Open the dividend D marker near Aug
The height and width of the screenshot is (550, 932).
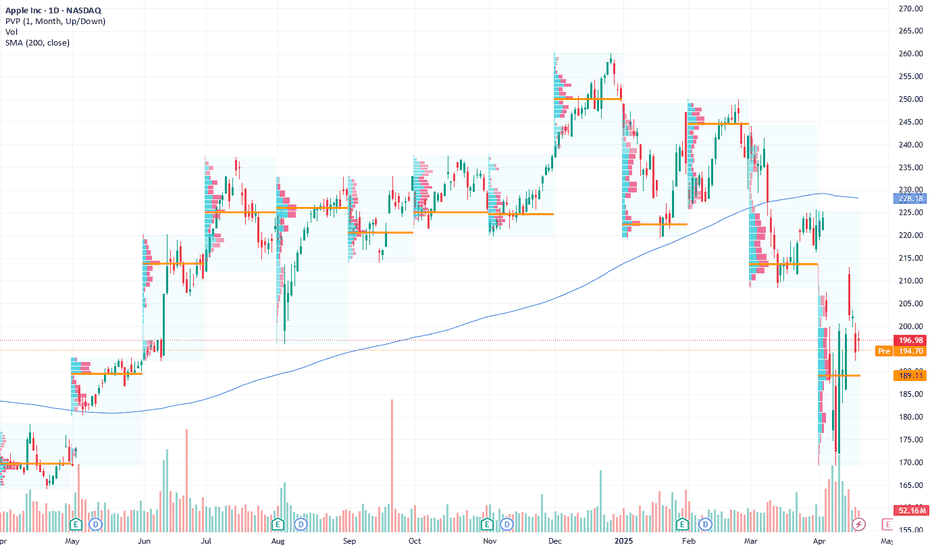[301, 524]
